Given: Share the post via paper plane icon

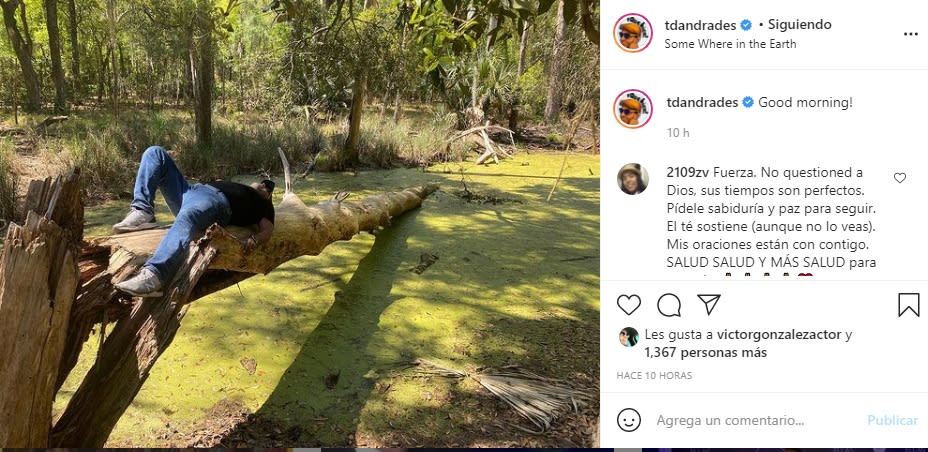Looking at the screenshot, I should 709,305.
